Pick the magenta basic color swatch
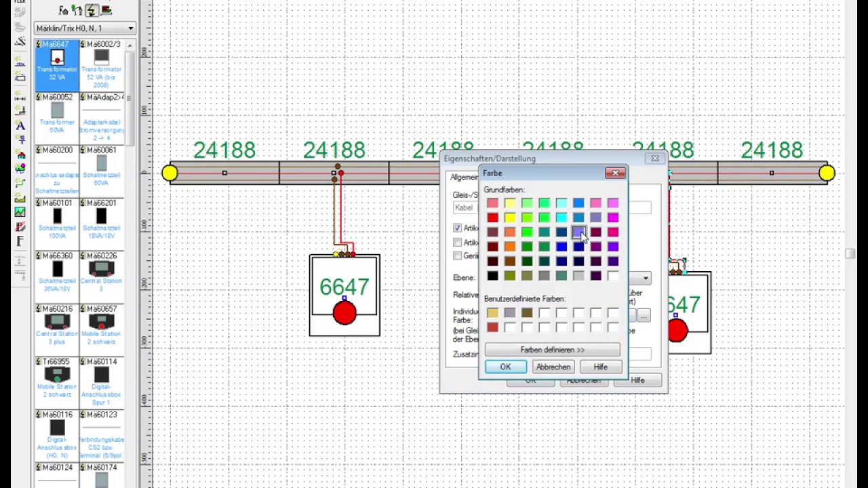The height and width of the screenshot is (488, 868). 613,218
